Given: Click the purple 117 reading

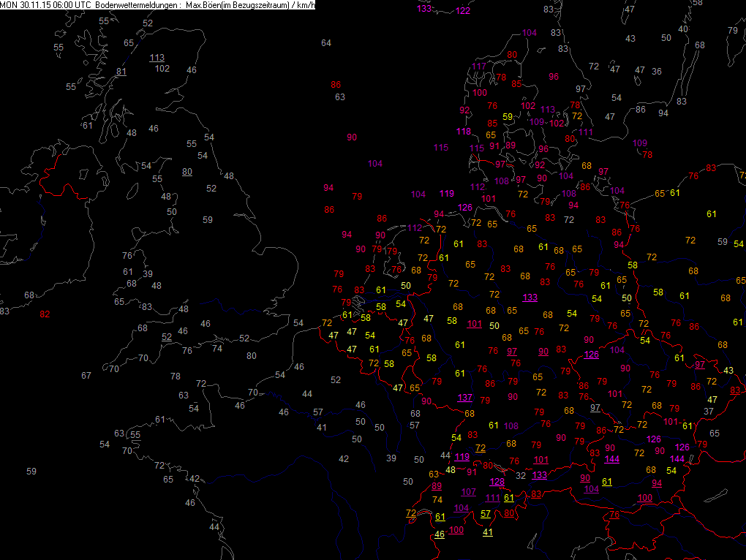Looking at the screenshot, I should (x=479, y=67).
